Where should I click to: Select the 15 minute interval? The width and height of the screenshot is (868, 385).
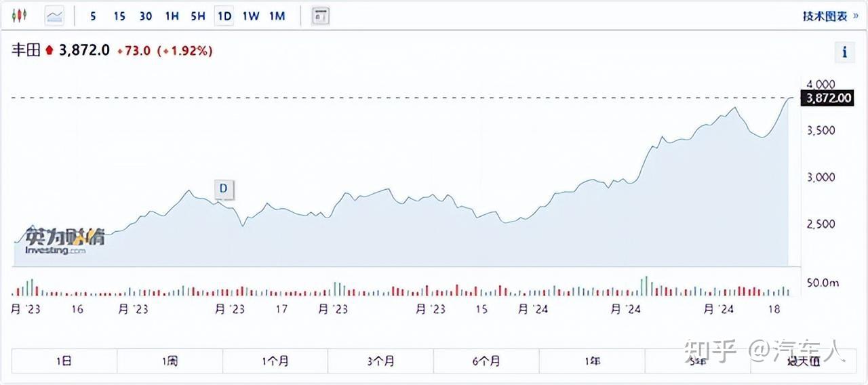(x=119, y=16)
